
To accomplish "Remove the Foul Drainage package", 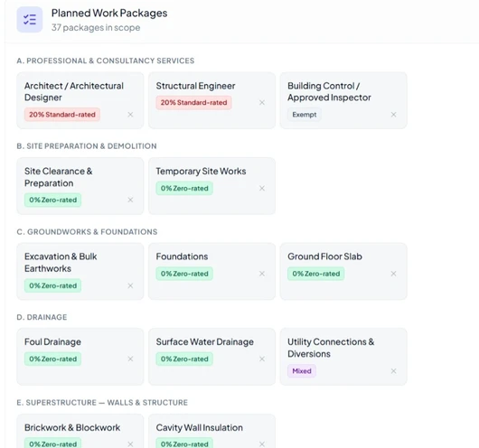I will (x=130, y=359).
